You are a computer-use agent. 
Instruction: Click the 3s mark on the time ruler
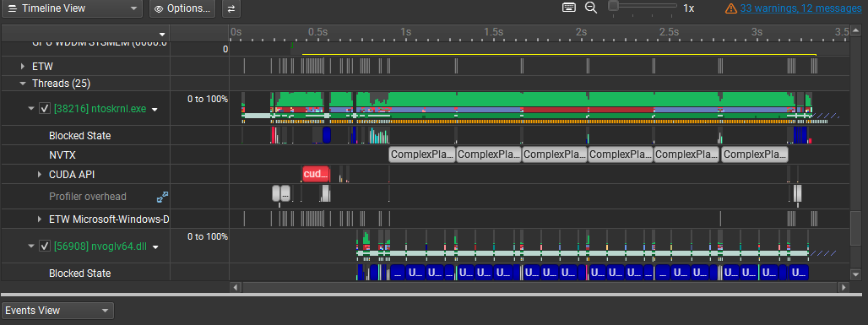(x=757, y=31)
